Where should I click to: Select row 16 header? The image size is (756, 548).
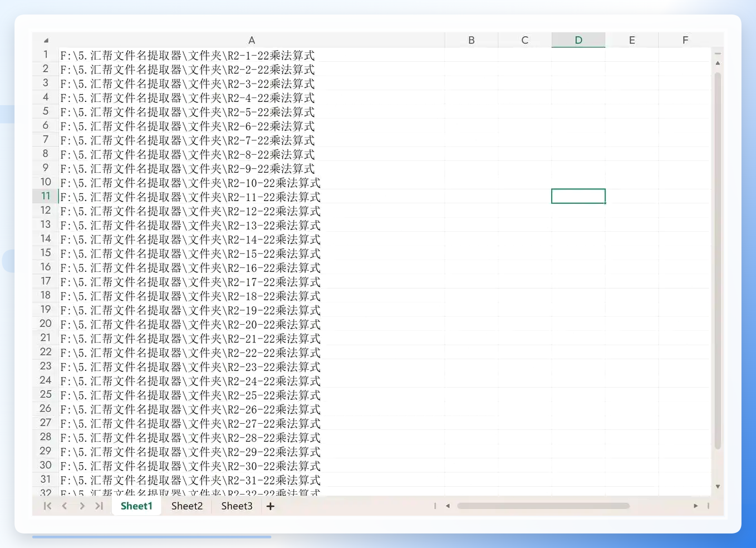(x=46, y=267)
